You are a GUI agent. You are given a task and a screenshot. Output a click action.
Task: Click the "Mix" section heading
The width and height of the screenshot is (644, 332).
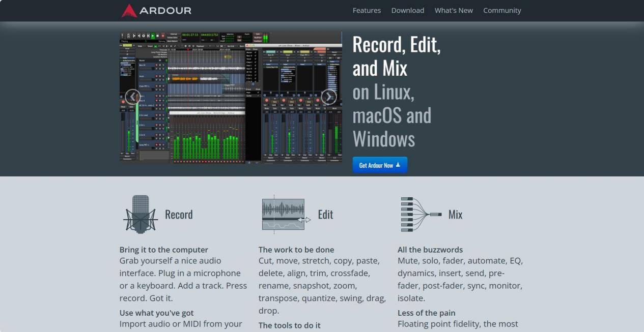456,215
